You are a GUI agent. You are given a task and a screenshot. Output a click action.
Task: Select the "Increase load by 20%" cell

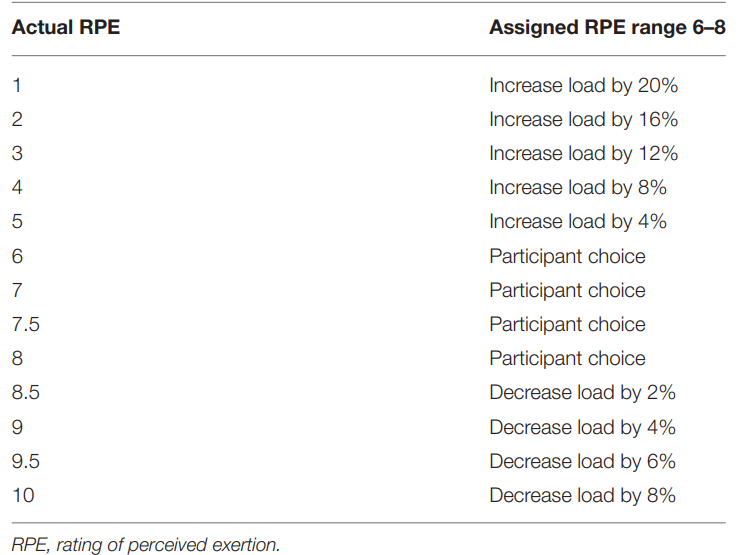pos(584,86)
